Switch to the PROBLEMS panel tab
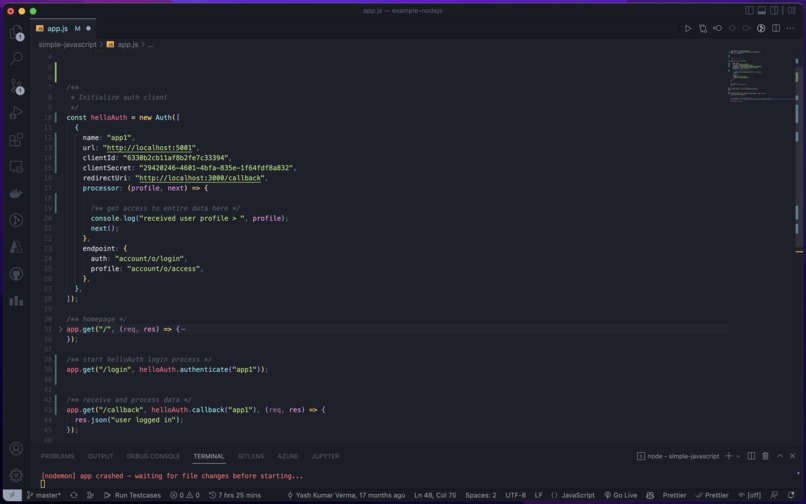Image resolution: width=806 pixels, height=504 pixels. coord(58,456)
